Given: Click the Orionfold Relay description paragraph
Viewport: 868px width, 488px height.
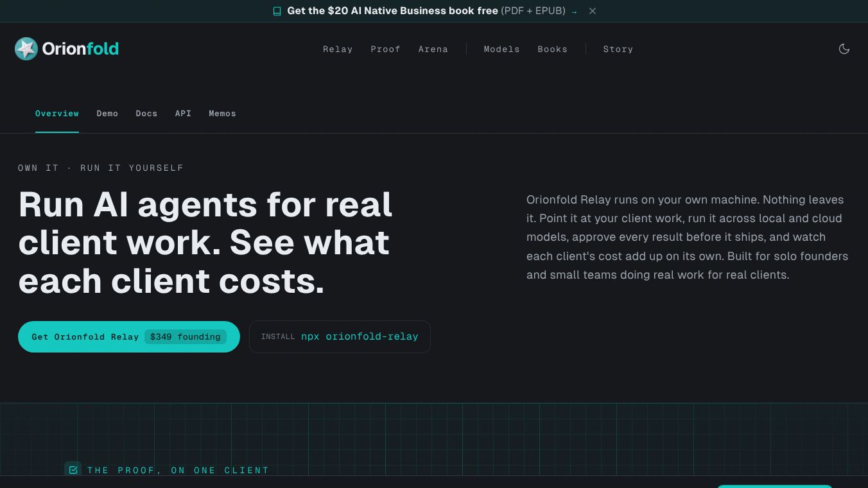Looking at the screenshot, I should [688, 237].
